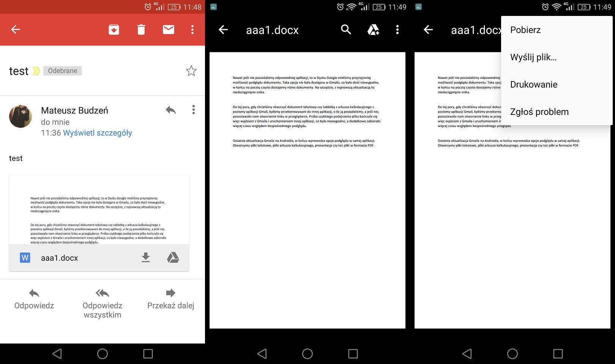Reply using arrow next to sender name
615x364 pixels.
click(171, 110)
